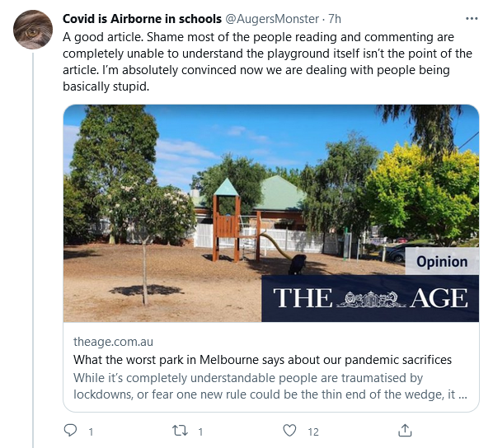Screen dimensions: 493x448
Task: Like the tweet with heart icon
Action: (x=289, y=431)
